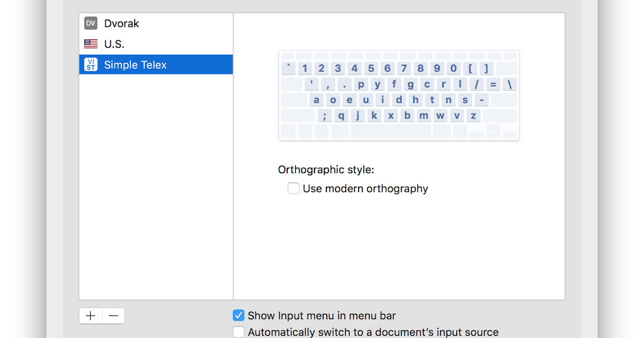Click the d key in keyboard preview
644x338 pixels.
(x=399, y=100)
